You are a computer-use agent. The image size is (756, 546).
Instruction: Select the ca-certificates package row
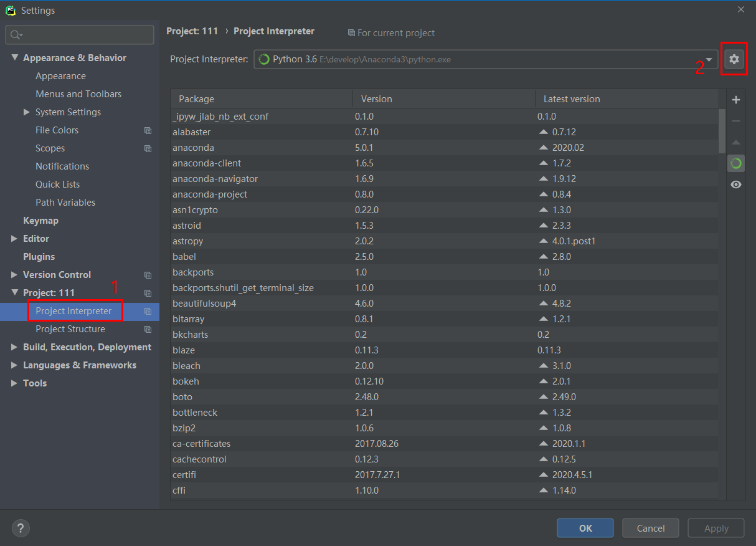[444, 444]
